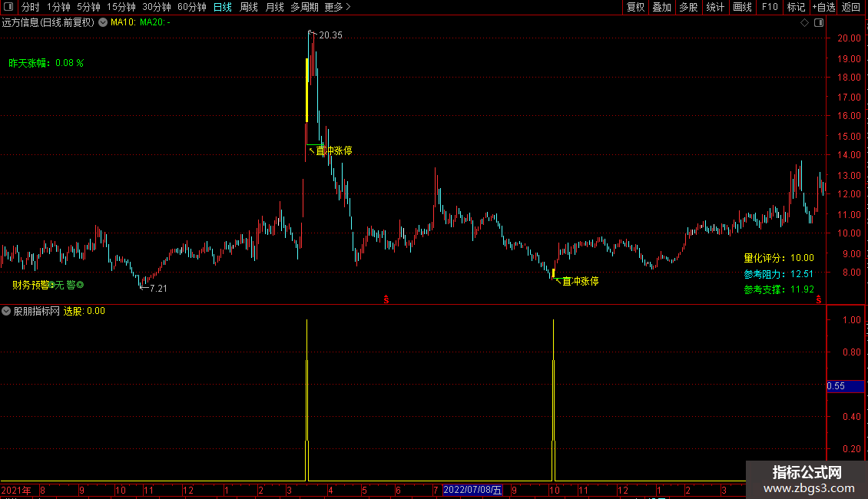The height and width of the screenshot is (499, 868).
Task: Click the 无警 status indicator
Action: tap(66, 285)
